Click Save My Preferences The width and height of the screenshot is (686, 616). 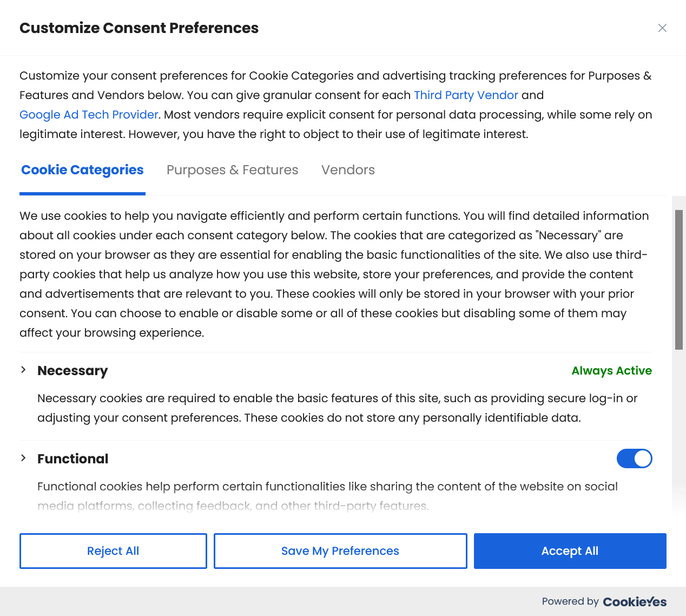point(340,551)
